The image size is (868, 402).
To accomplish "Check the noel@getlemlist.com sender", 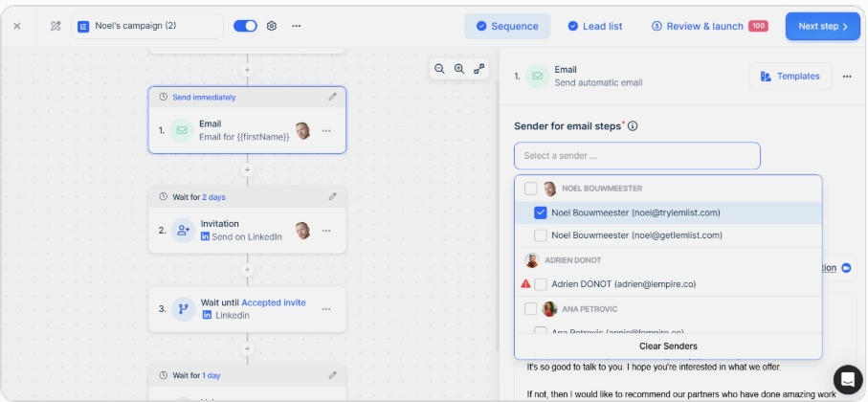I will tap(541, 235).
